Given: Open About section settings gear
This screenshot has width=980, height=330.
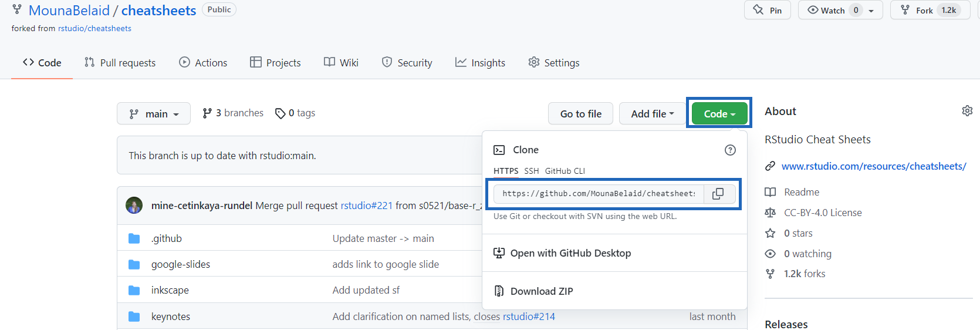Looking at the screenshot, I should point(967,111).
